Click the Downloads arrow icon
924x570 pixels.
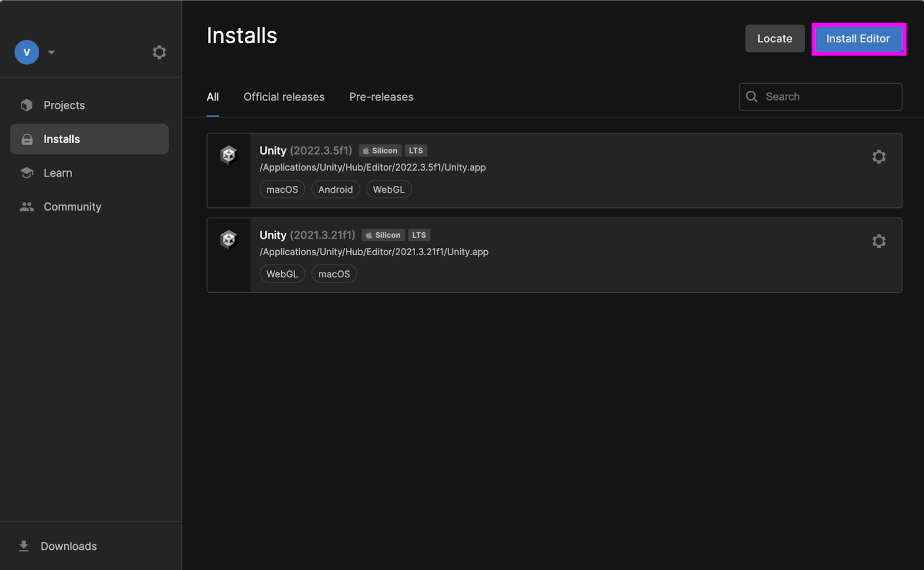24,546
